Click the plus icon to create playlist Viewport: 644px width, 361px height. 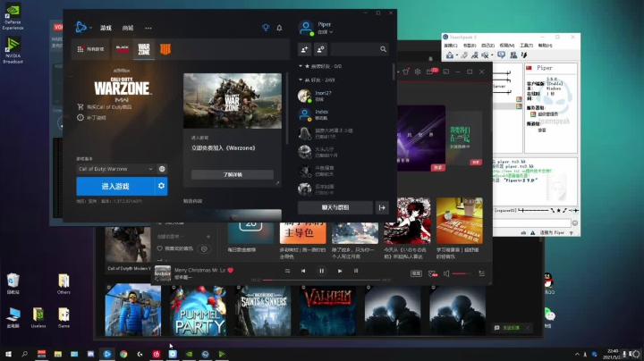pyautogui.click(x=208, y=237)
